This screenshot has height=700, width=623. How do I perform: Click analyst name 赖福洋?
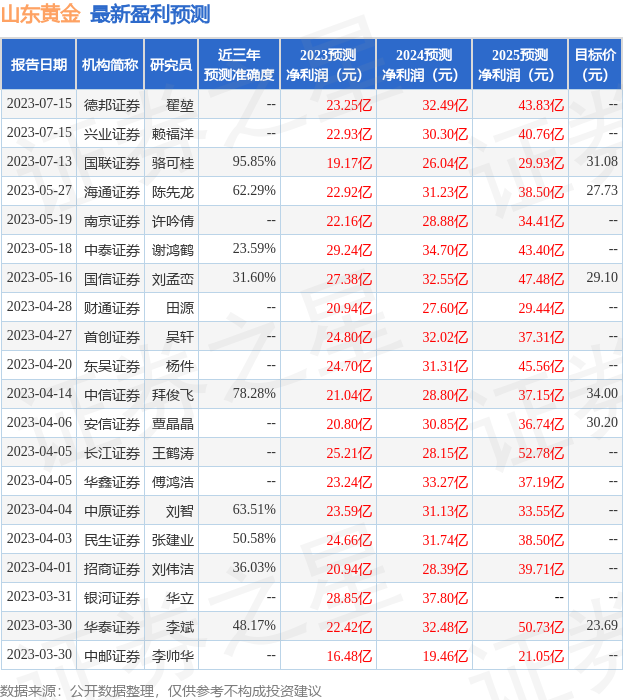pos(173,134)
